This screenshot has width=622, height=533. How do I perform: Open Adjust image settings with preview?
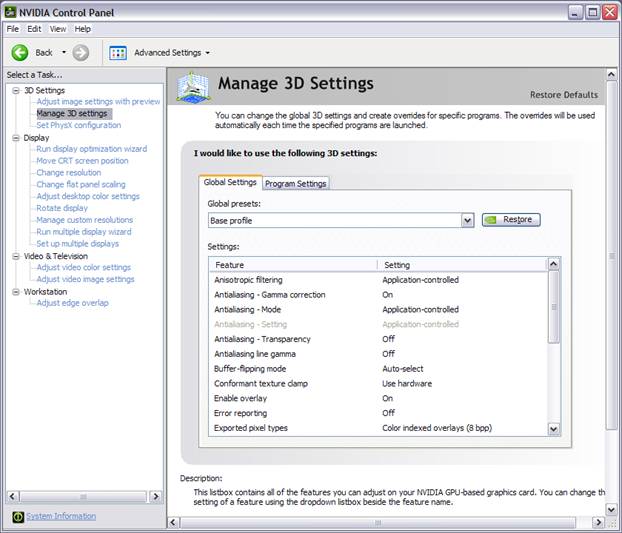[x=98, y=102]
